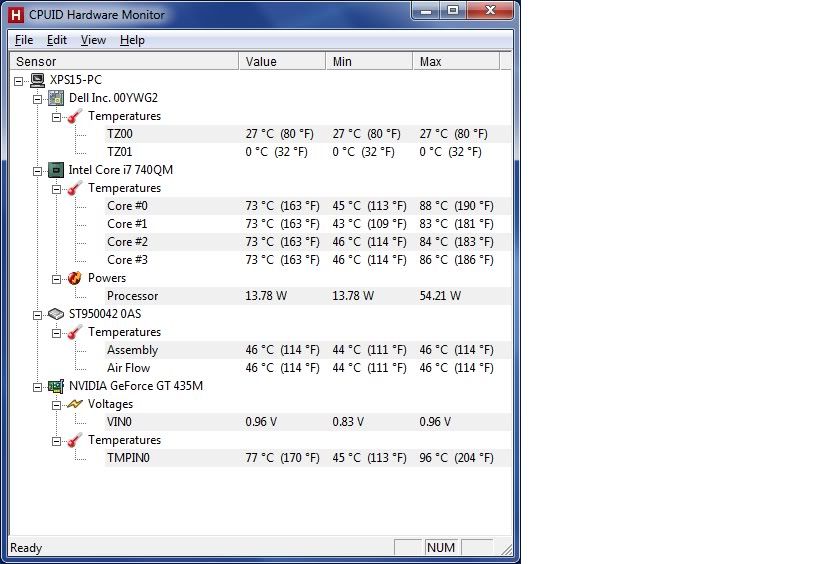Select the VIN0 voltage row

tap(308, 422)
